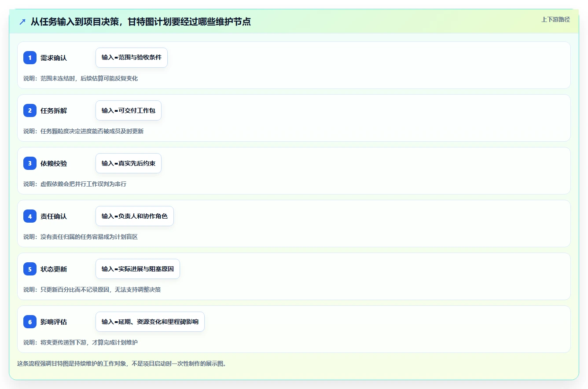This screenshot has width=588, height=389.
Task: Select step number 6 badge
Action: [30, 322]
